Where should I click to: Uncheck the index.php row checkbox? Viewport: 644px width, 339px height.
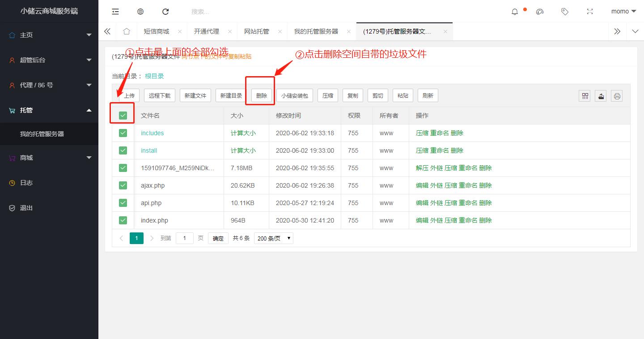point(123,220)
